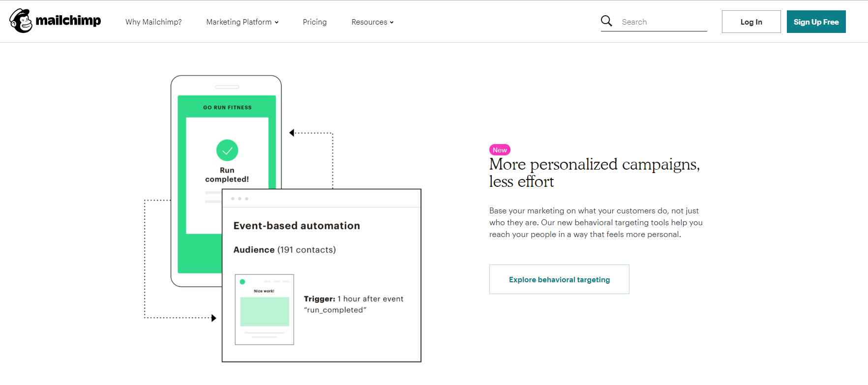Click the 'GO RUN FITNESS' phone header
The width and height of the screenshot is (868, 385).
click(x=227, y=107)
